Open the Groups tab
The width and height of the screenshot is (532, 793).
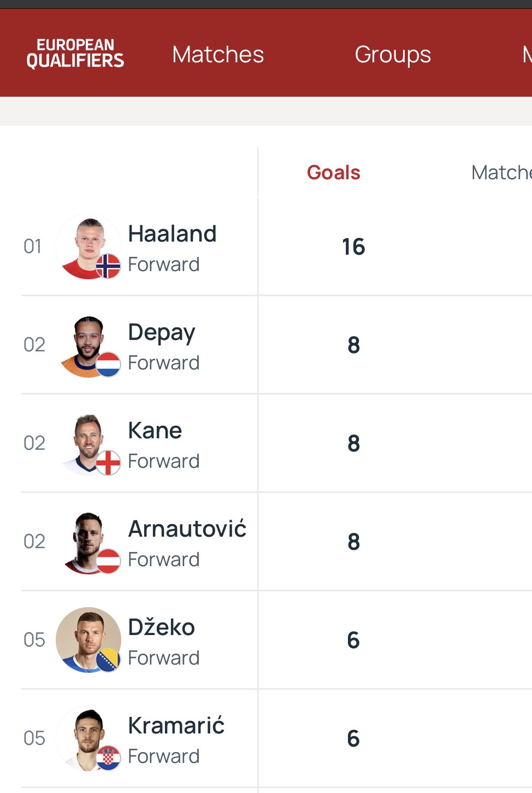tap(393, 55)
